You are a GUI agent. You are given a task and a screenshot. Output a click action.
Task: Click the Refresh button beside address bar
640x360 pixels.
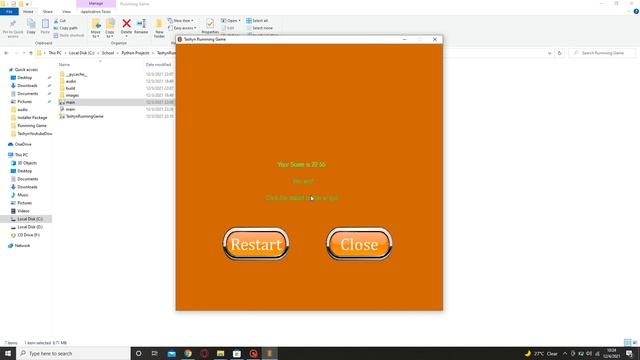tap(560, 53)
